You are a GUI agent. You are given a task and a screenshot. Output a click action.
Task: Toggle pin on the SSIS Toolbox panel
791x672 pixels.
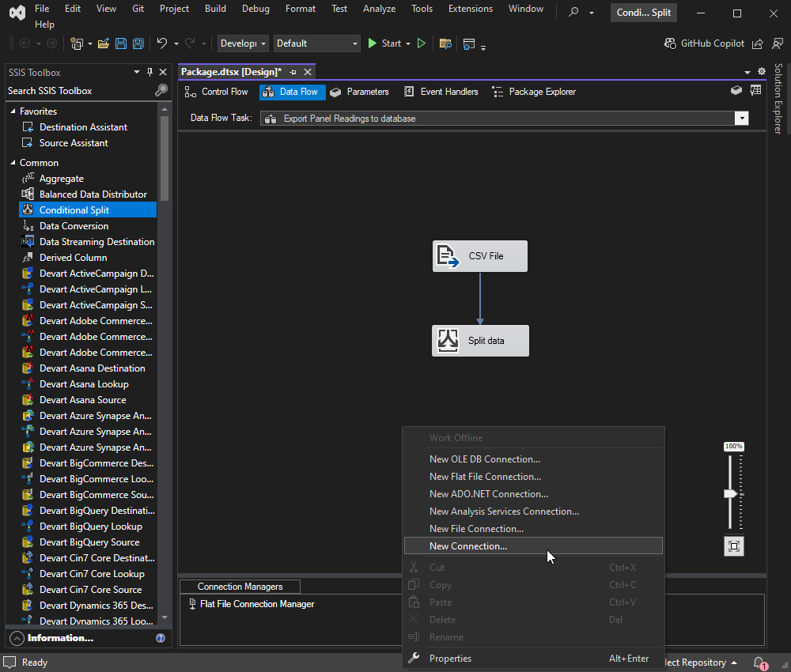pos(149,72)
